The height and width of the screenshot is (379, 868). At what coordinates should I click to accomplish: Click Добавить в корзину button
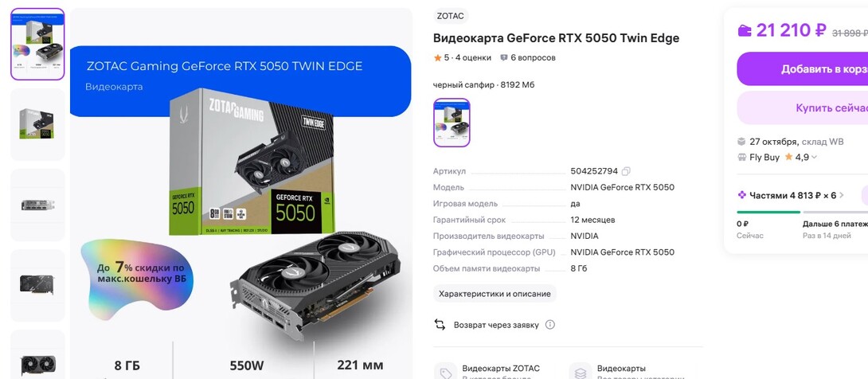[802, 69]
